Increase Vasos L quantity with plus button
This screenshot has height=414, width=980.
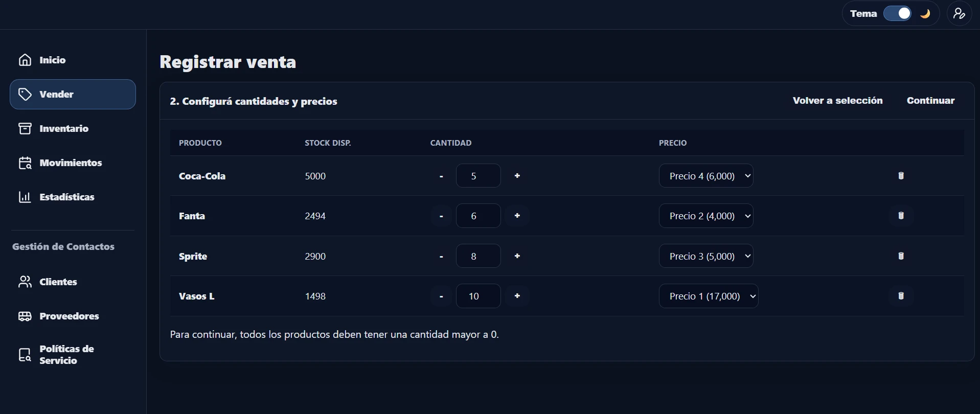[517, 296]
